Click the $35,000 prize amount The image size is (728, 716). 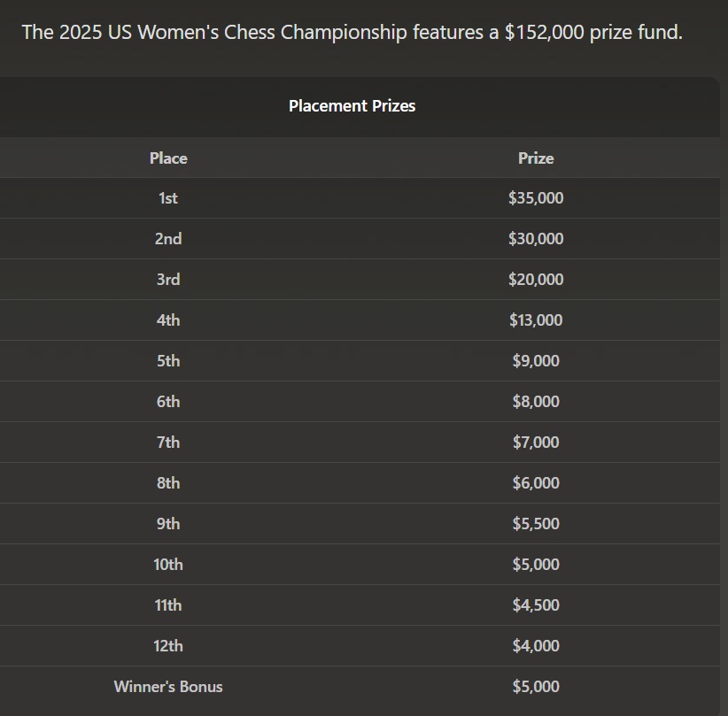(536, 198)
